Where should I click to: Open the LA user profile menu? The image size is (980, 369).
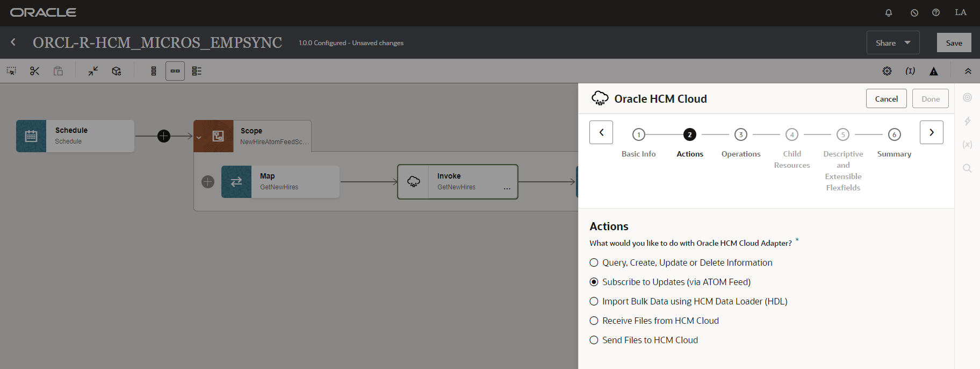961,12
